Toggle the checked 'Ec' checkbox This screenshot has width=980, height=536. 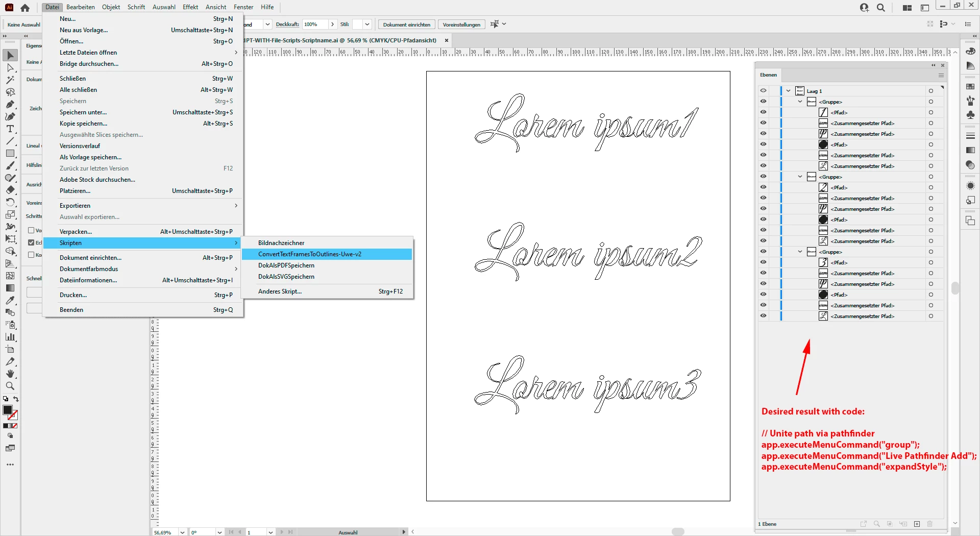(x=31, y=242)
